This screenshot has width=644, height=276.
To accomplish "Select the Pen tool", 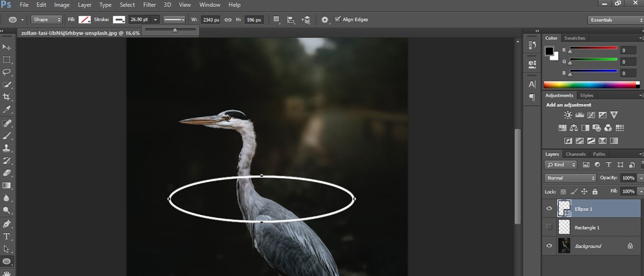I will [7, 224].
